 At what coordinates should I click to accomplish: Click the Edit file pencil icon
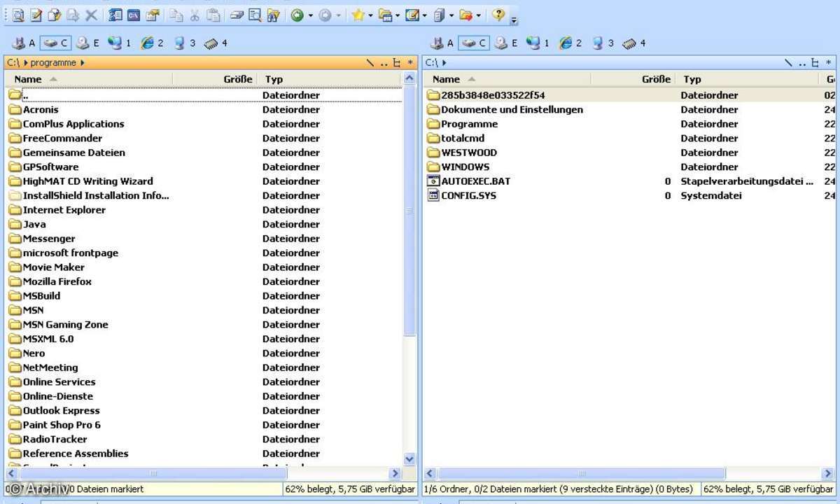tap(37, 15)
